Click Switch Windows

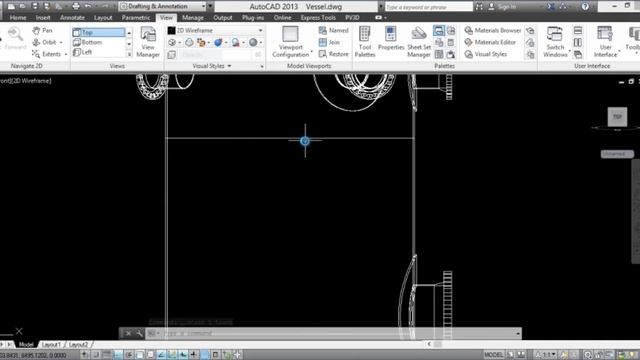click(555, 42)
